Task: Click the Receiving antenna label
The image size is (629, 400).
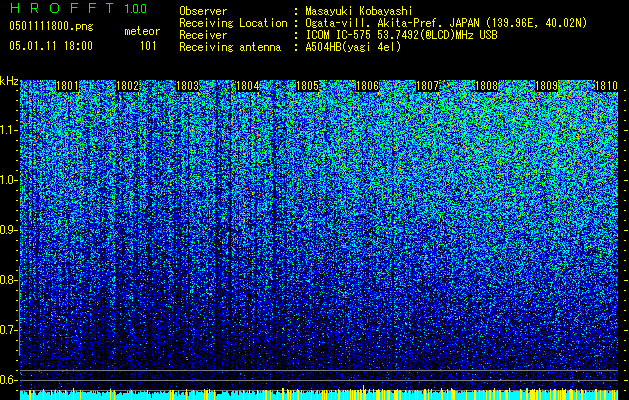Action: (x=230, y=47)
